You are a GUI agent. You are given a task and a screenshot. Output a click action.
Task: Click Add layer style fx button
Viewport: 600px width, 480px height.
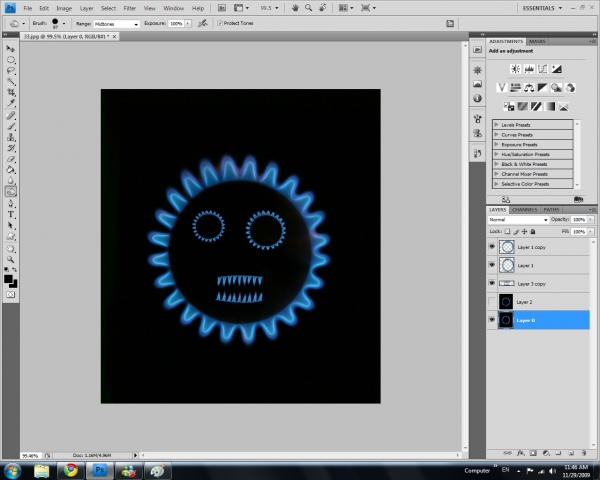(520, 453)
